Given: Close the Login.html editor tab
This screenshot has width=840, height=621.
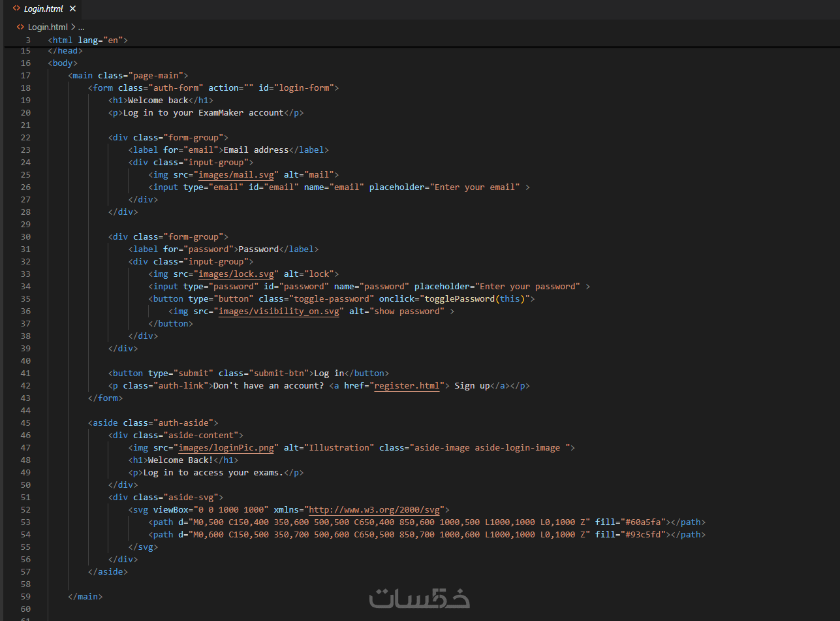Looking at the screenshot, I should coord(72,8).
